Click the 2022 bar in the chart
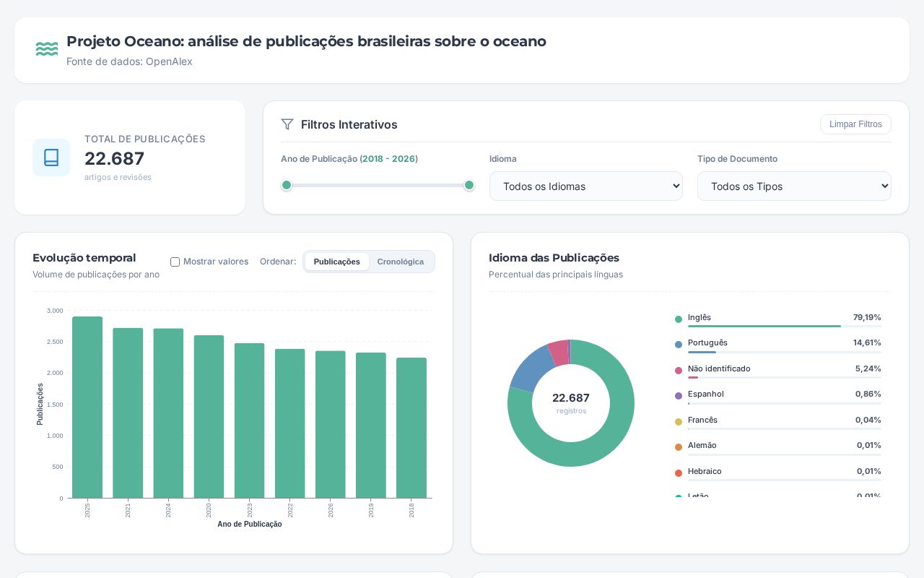The width and height of the screenshot is (924, 578). tap(289, 423)
